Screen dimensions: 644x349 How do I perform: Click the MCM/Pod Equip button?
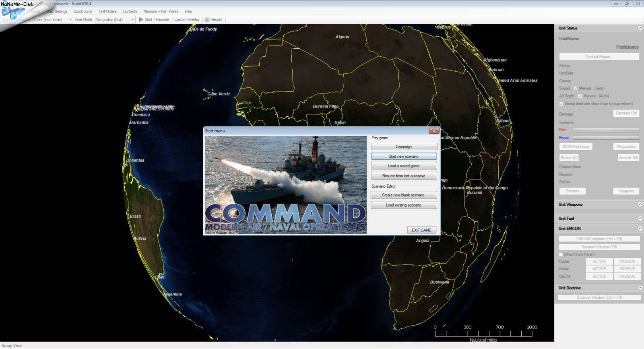pyautogui.click(x=576, y=147)
